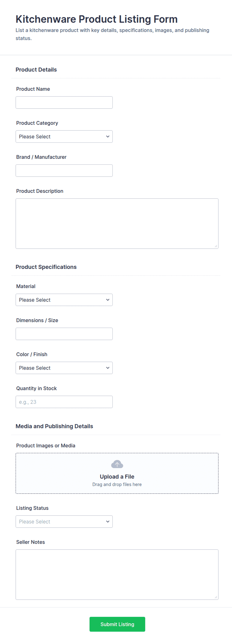232x644 pixels.
Task: Open the Color / Finish dropdown
Action: coord(64,368)
